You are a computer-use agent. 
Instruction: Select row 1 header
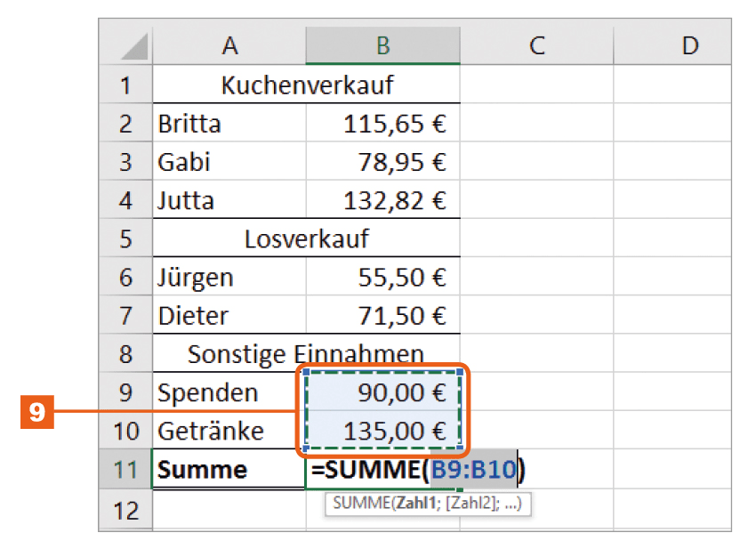tap(125, 86)
